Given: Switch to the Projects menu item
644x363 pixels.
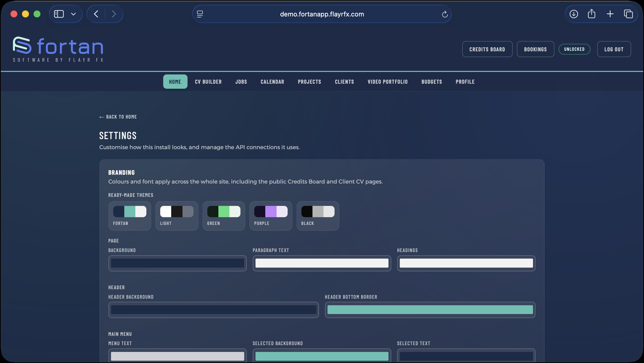Looking at the screenshot, I should coord(309,82).
